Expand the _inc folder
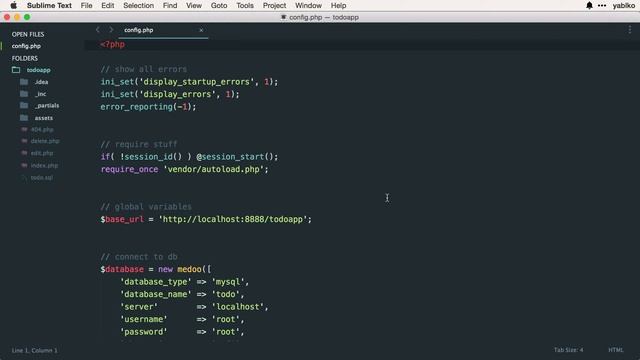The image size is (640, 360). [x=40, y=94]
